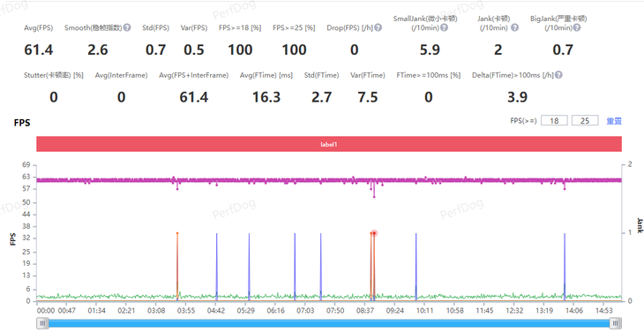Click the FTime>=100ms [%] label

pyautogui.click(x=429, y=75)
